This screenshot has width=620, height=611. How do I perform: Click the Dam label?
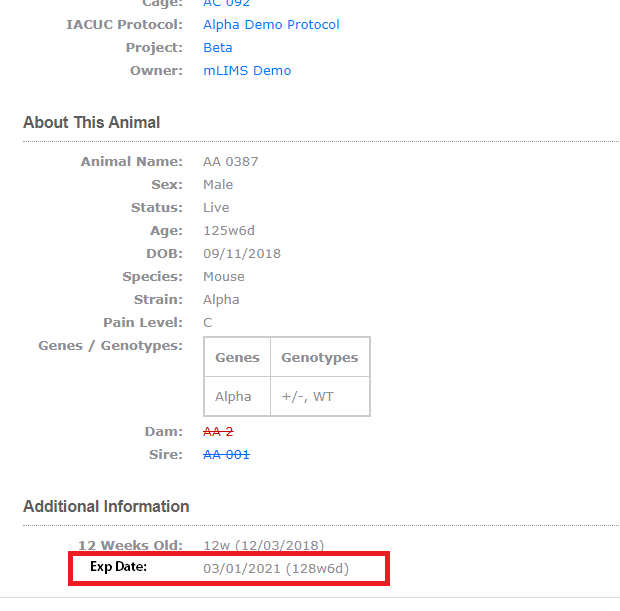pos(164,431)
